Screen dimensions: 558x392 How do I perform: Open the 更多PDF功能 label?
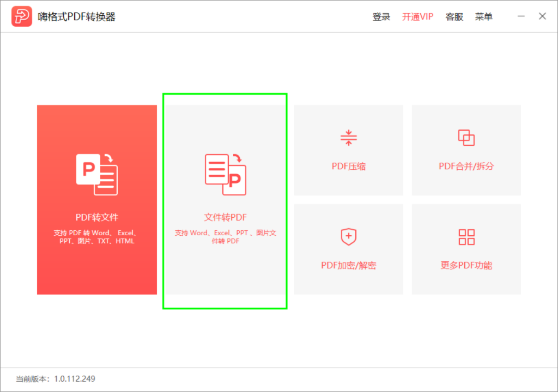(x=466, y=265)
